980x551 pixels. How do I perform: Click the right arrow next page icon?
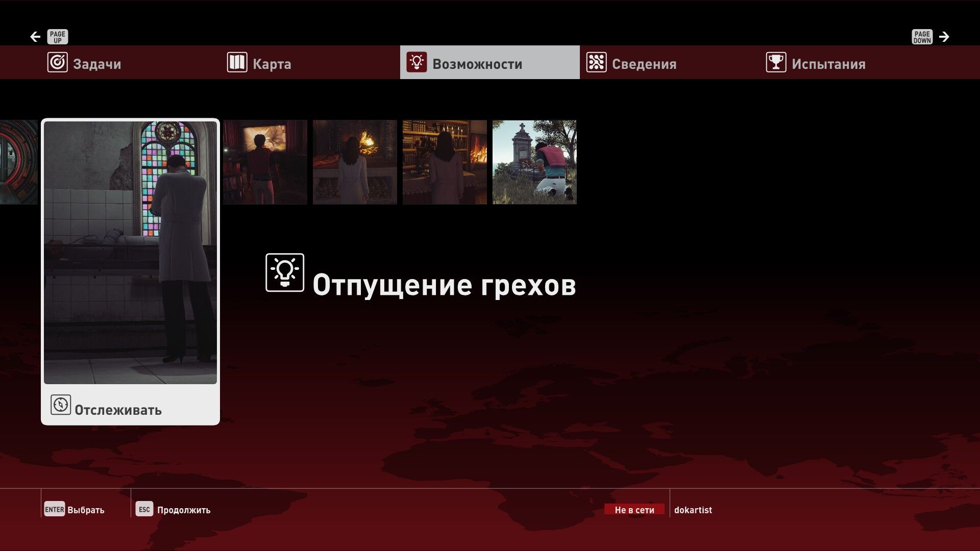(x=944, y=37)
